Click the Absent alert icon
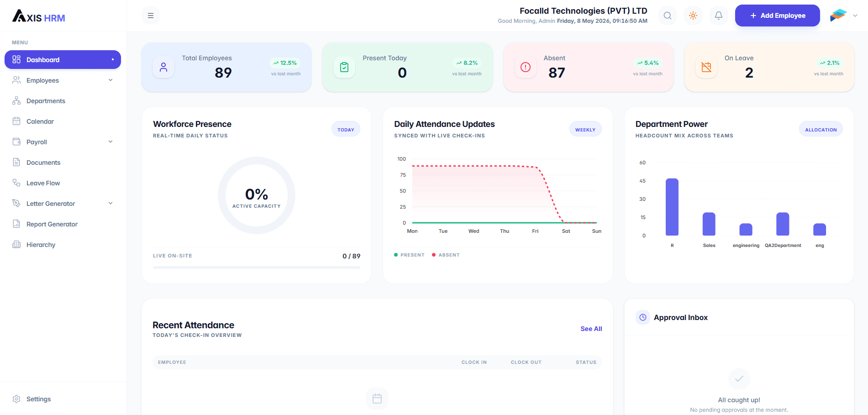This screenshot has width=868, height=415. pyautogui.click(x=526, y=67)
